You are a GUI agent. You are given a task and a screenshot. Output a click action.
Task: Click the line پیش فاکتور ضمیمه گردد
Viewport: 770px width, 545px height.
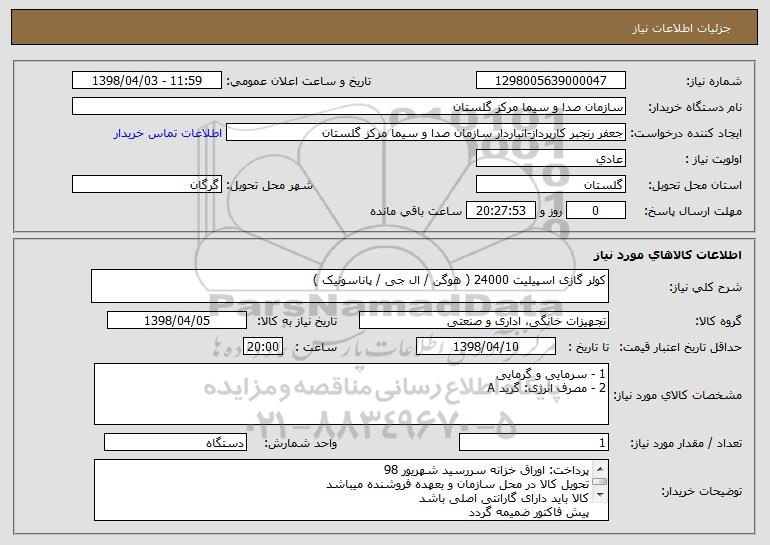click(x=529, y=513)
